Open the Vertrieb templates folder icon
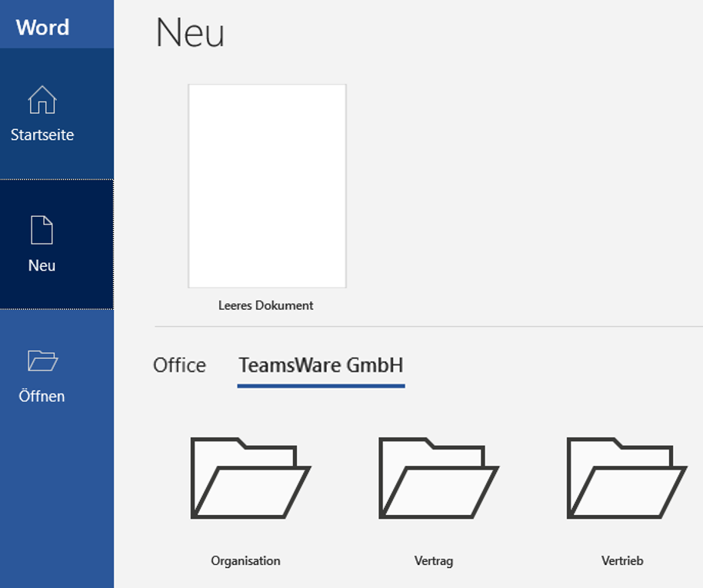703x588 pixels. tap(627, 478)
